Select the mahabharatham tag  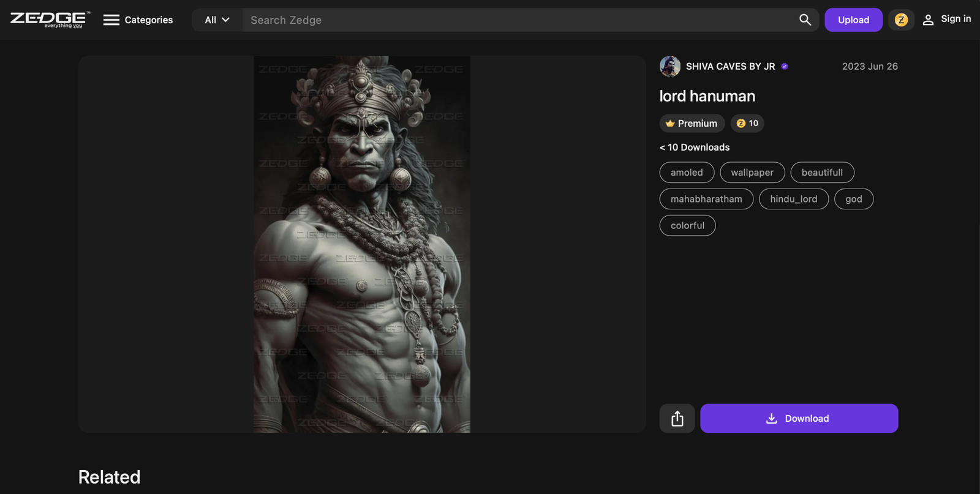click(706, 199)
